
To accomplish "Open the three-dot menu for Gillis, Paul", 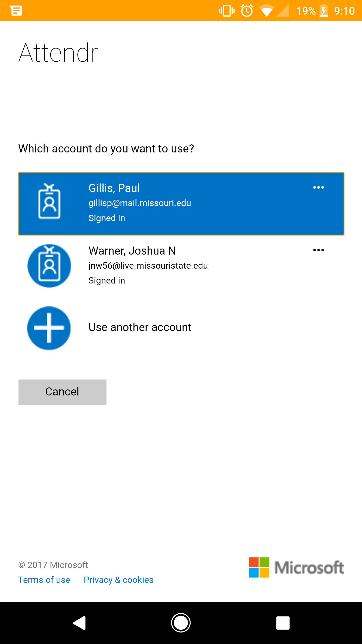I will point(319,187).
